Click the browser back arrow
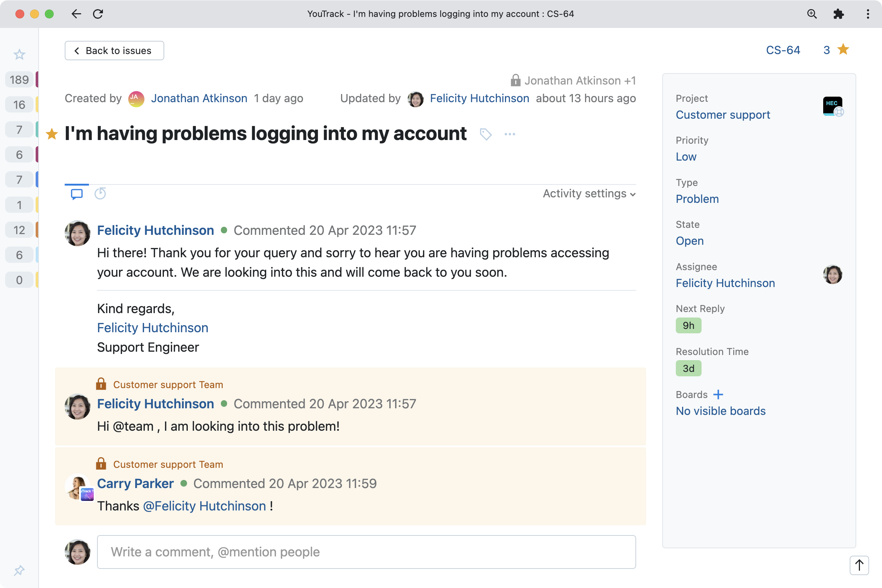This screenshot has width=882, height=588. [x=76, y=14]
